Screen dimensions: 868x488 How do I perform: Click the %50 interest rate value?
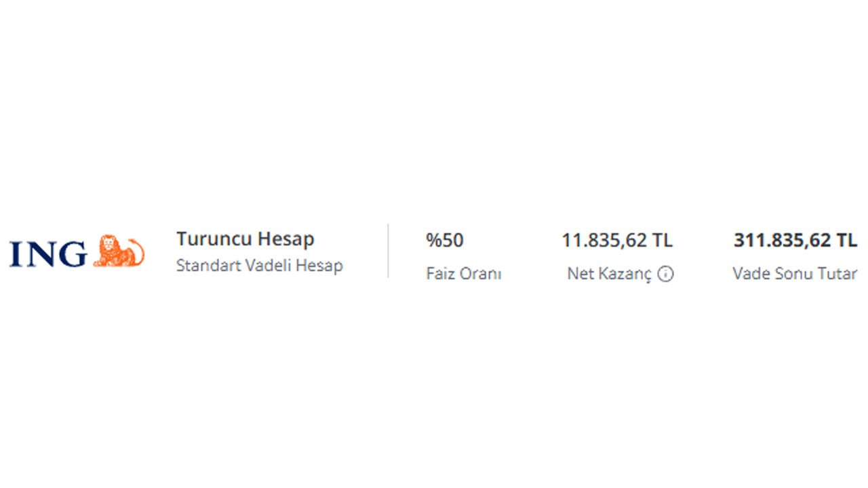444,240
